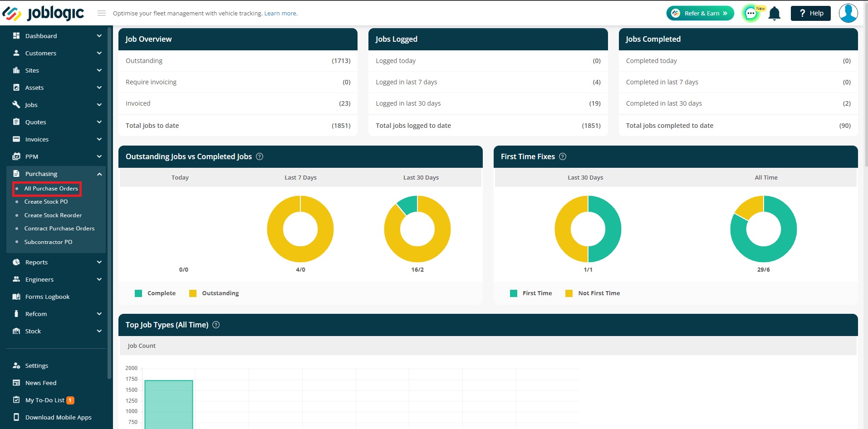
Task: Open help tooltip for Outstanding Jobs vs Completed Jobs
Action: click(x=260, y=156)
